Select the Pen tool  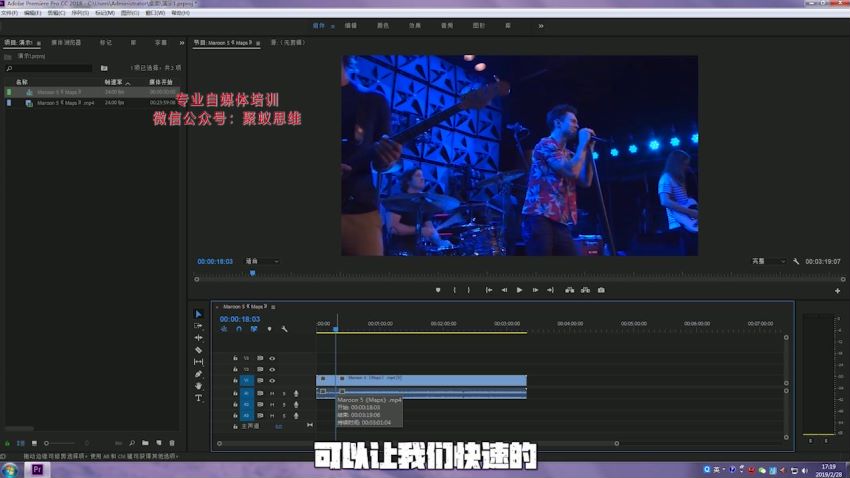point(198,374)
